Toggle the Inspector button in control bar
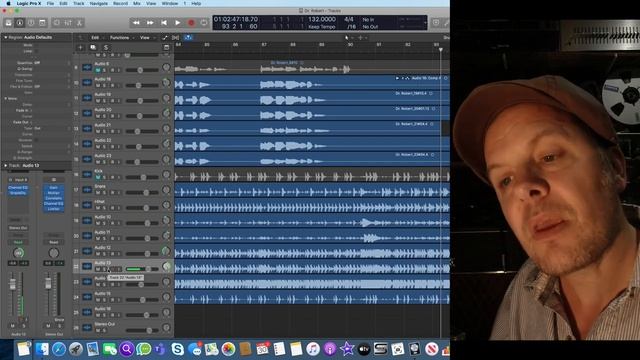This screenshot has height=360, width=640. 19,23
